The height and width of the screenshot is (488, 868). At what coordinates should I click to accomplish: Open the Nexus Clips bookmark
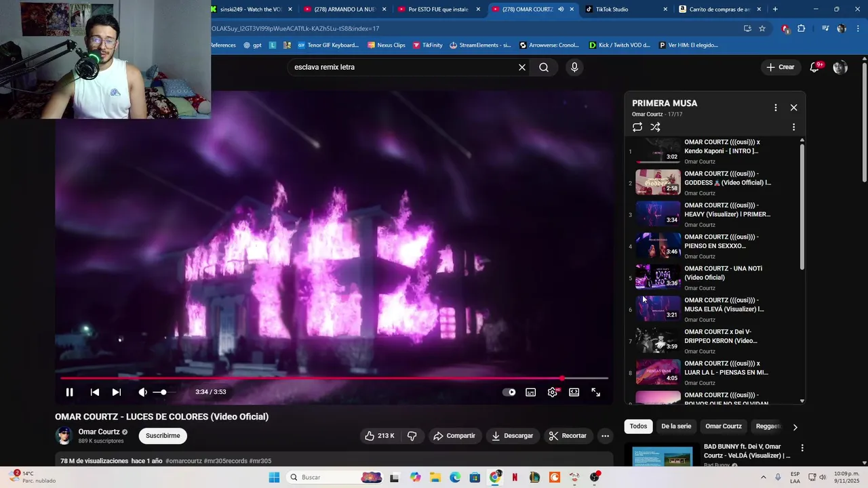[387, 45]
